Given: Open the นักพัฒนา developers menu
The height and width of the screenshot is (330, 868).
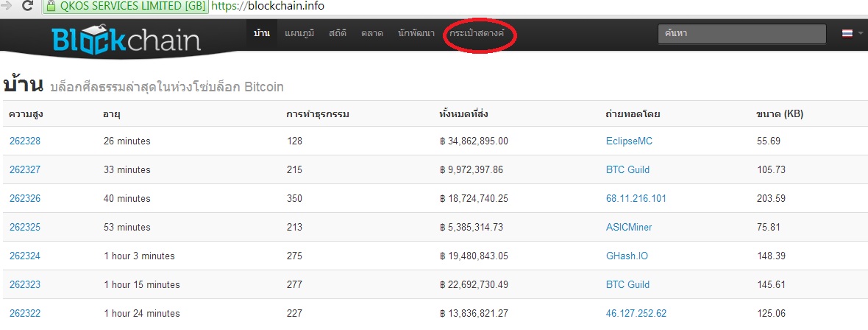Looking at the screenshot, I should (x=416, y=33).
